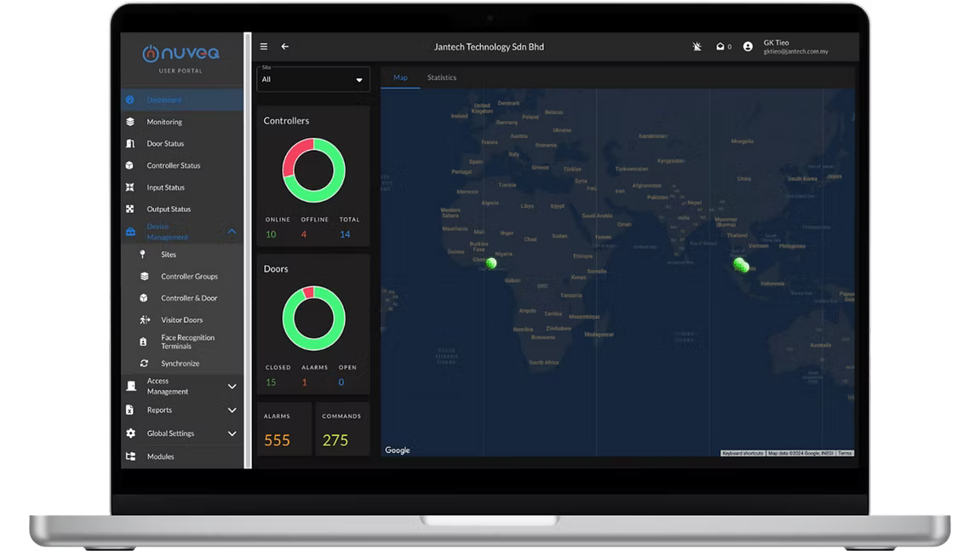Open Controller Groups submenu item
The image size is (980, 551).
[x=189, y=277]
